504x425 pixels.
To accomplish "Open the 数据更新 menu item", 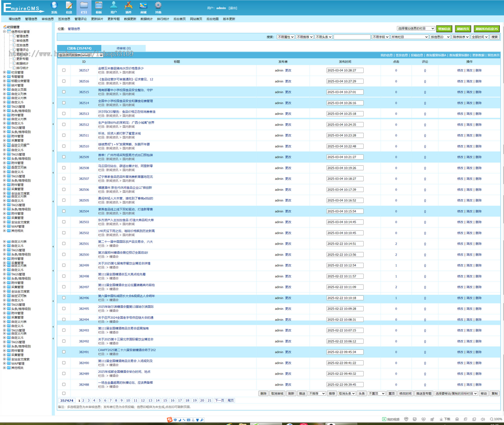I will [x=130, y=19].
